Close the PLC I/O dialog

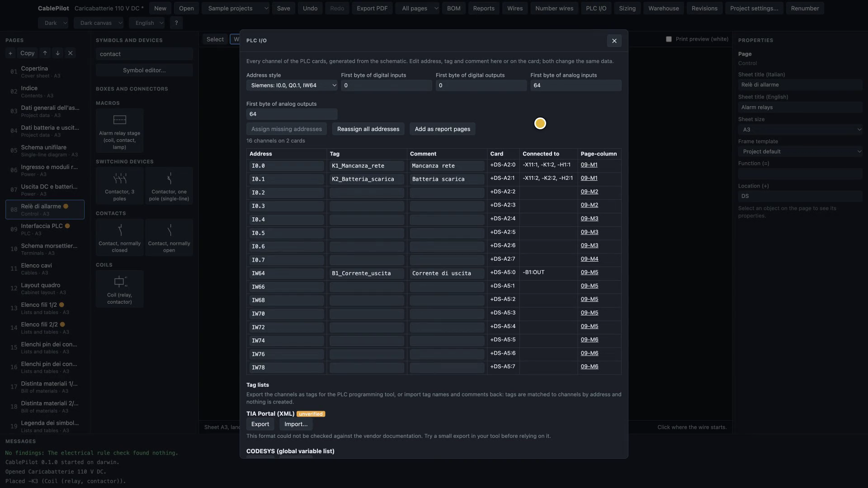pos(614,41)
